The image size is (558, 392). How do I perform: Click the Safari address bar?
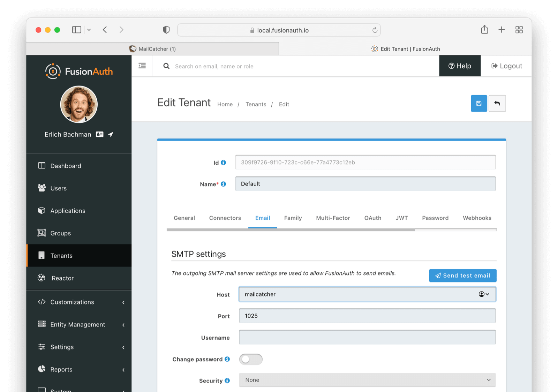point(279,30)
